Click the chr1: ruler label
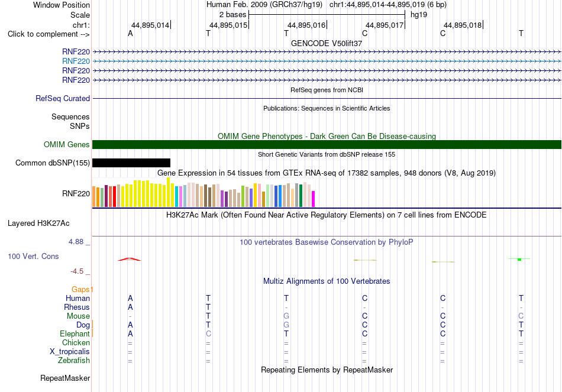 point(81,25)
